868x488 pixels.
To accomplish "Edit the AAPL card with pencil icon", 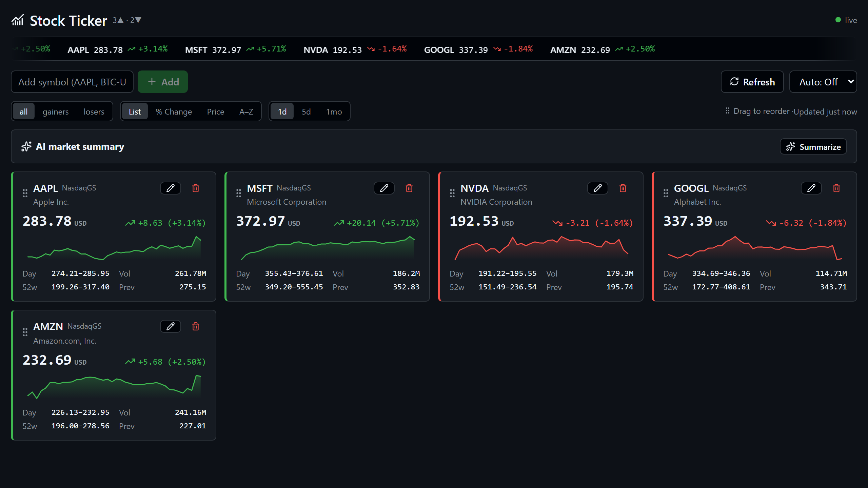I will click(171, 188).
